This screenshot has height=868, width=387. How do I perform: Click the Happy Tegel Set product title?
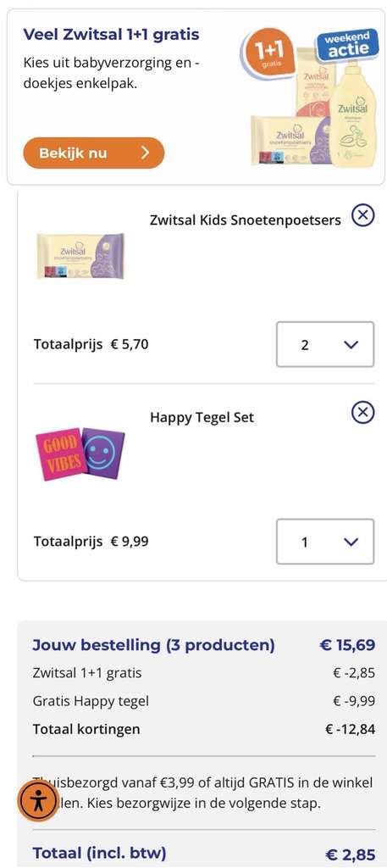tap(202, 417)
